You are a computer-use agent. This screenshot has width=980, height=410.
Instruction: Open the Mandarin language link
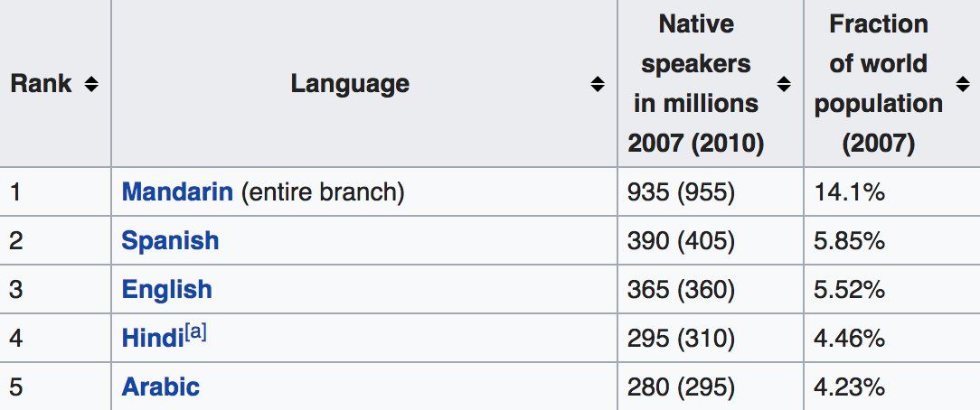(x=177, y=192)
